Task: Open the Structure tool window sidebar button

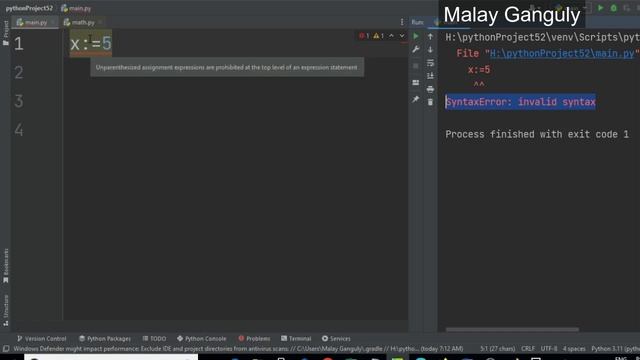Action: coord(6,310)
